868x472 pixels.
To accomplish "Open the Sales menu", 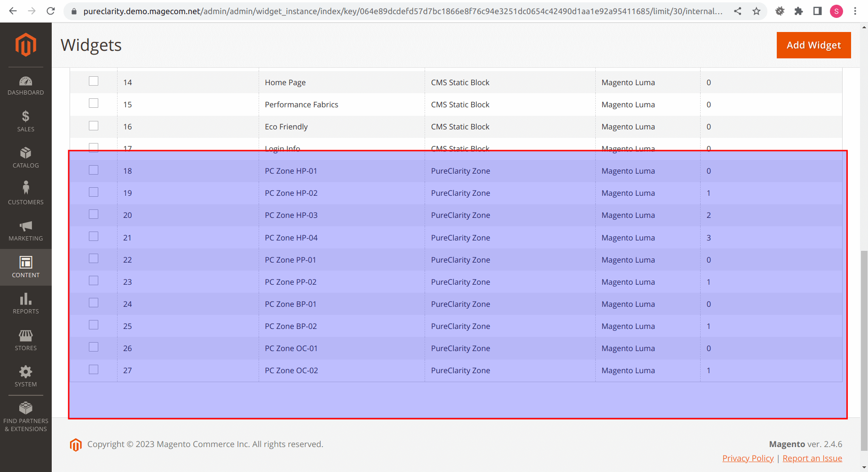I will click(x=26, y=121).
